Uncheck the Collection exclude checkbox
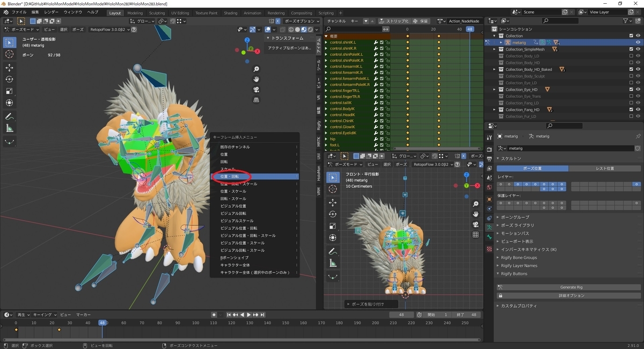 click(x=631, y=36)
